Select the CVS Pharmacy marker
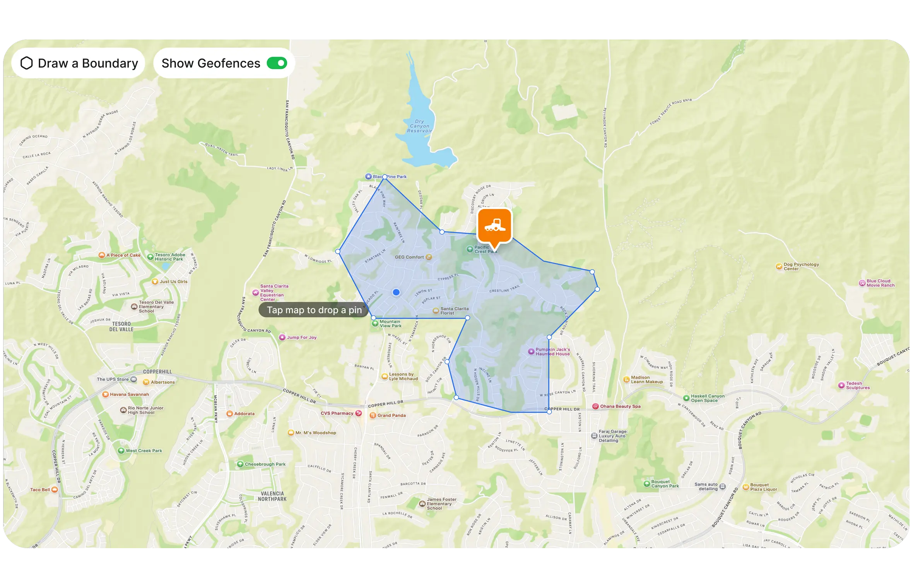Viewport: 913px width, 588px height. [359, 413]
